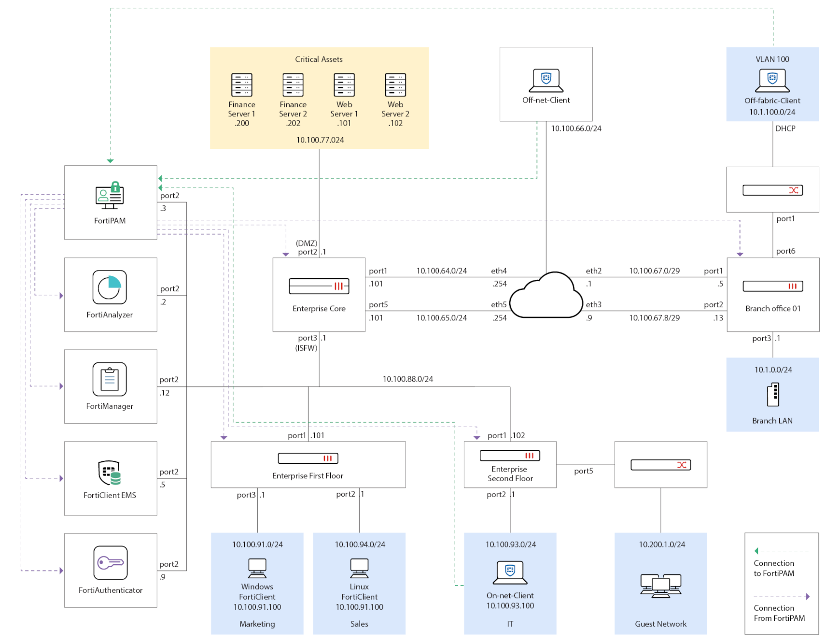840x644 pixels.
Task: Click the Branch office 01 firewall icon
Action: pyautogui.click(x=772, y=286)
